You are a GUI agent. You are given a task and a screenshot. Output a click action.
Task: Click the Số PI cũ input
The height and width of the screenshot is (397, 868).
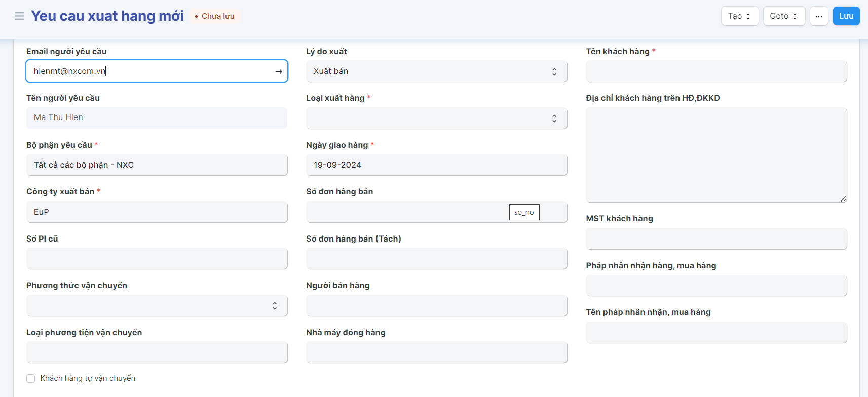point(157,259)
